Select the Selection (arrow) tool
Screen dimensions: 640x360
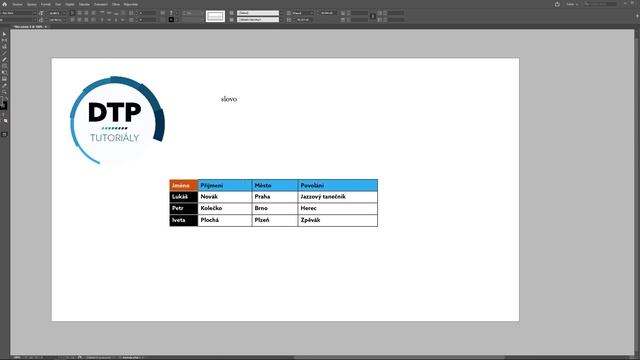[4, 34]
